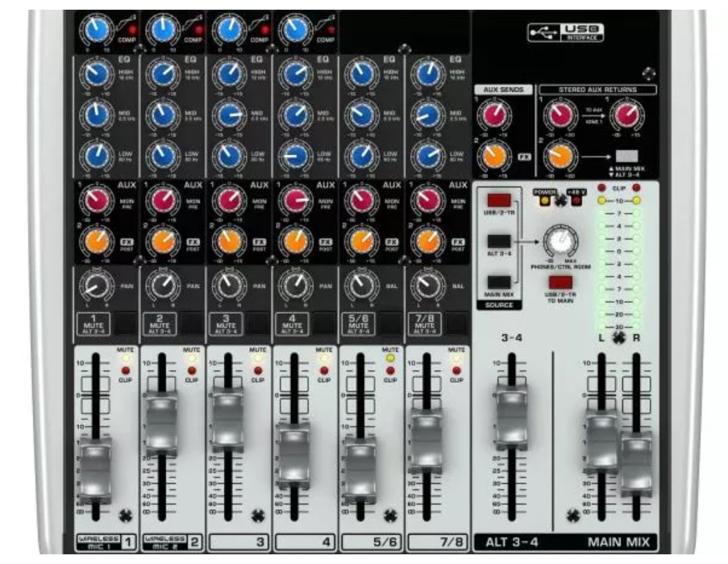Click channel 1 AUX 1 MON knob

pyautogui.click(x=97, y=200)
